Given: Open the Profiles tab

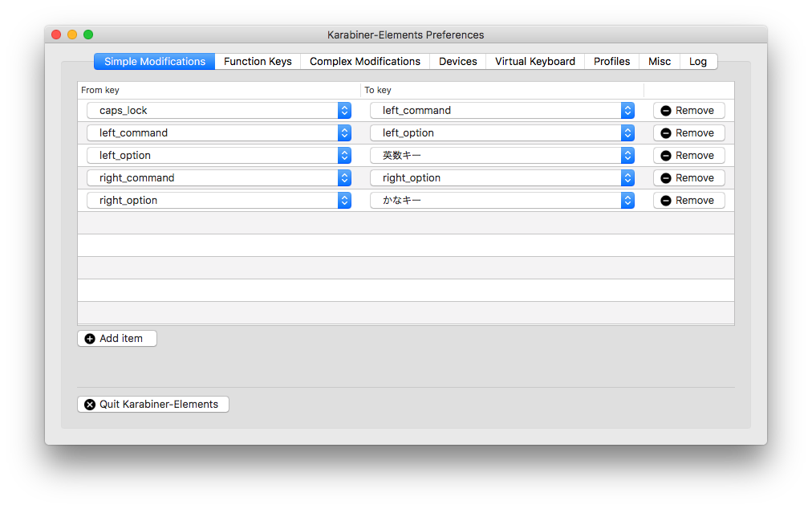Looking at the screenshot, I should pyautogui.click(x=611, y=61).
